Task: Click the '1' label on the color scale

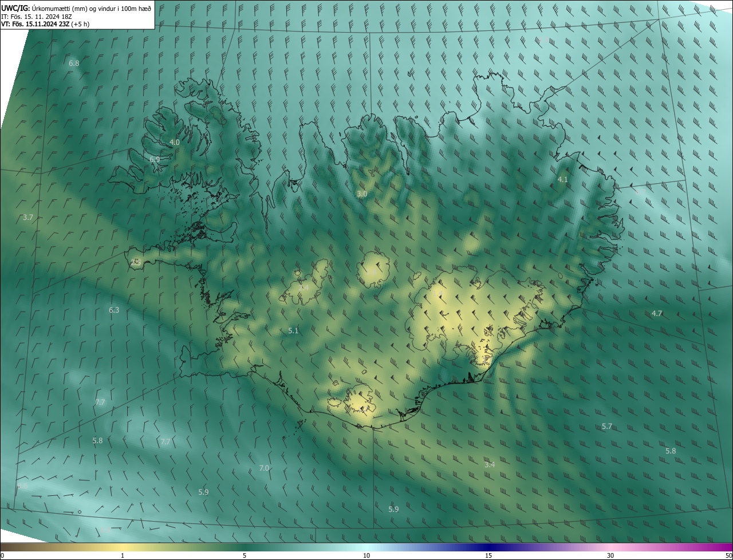Action: click(123, 555)
